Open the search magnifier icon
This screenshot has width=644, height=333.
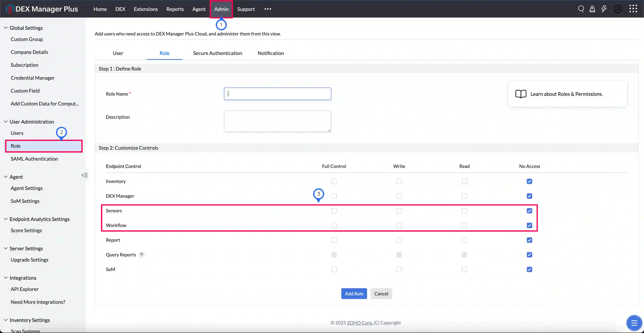click(581, 9)
